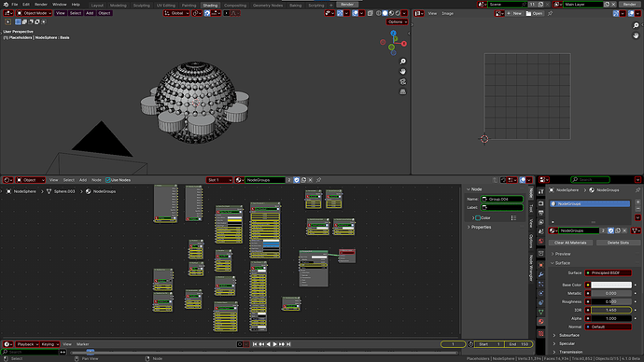The width and height of the screenshot is (644, 362).
Task: Click the viewport pan hand icon
Action: (403, 72)
